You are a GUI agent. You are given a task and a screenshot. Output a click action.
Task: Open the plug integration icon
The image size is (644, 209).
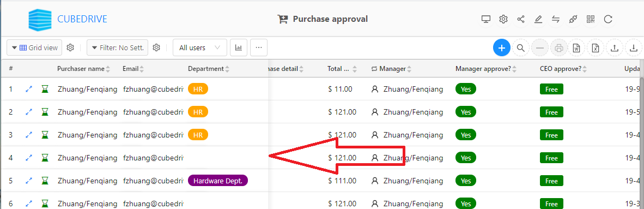(573, 19)
